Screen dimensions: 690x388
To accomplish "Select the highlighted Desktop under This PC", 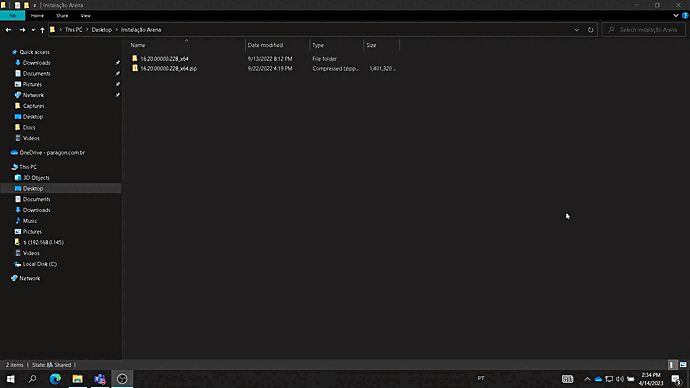I will point(33,188).
